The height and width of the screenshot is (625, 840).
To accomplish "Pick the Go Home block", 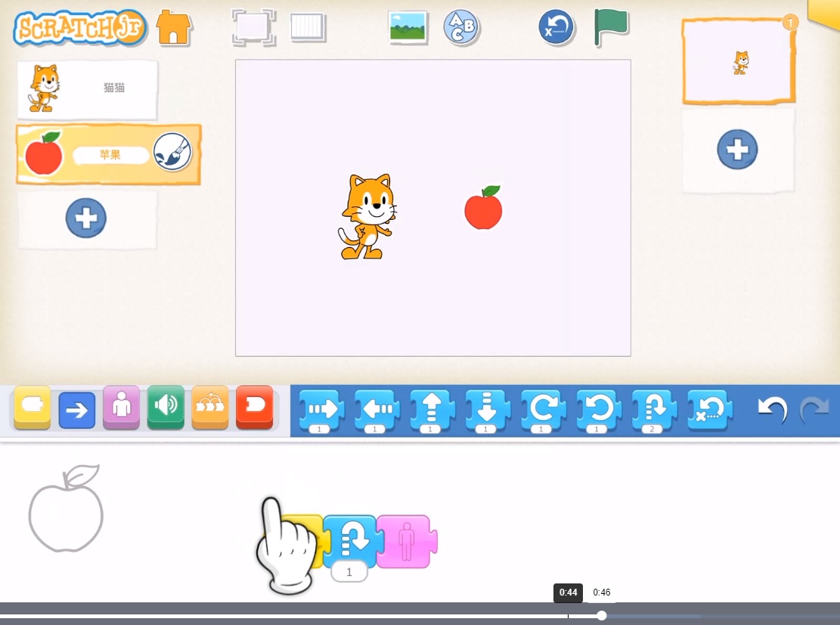I will (710, 410).
